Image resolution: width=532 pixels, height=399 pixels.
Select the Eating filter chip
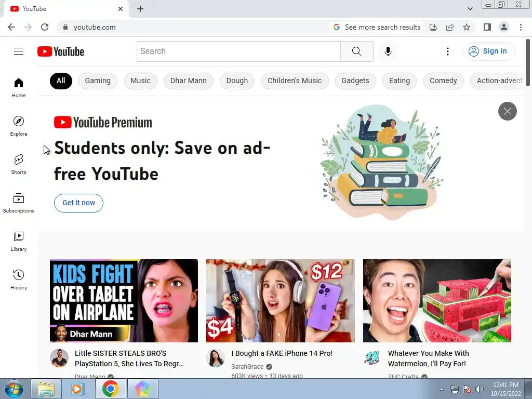pyautogui.click(x=400, y=81)
